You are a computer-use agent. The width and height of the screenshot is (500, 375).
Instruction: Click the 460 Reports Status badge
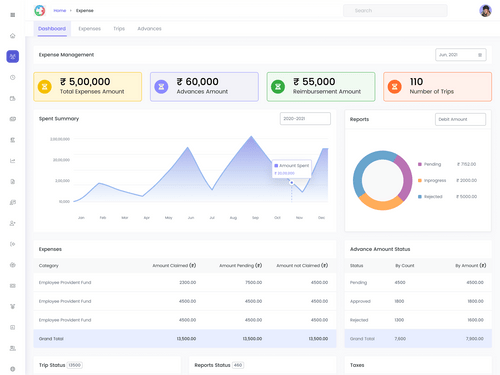[238, 365]
